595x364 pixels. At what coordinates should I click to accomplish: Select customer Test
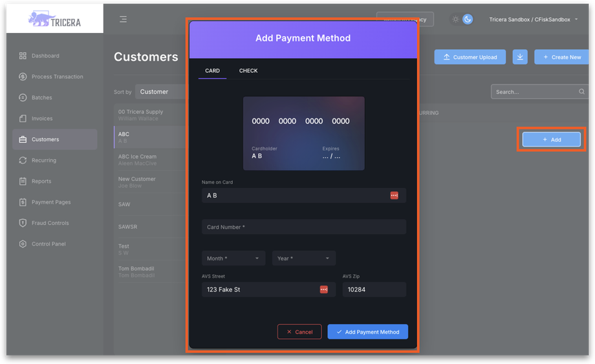pyautogui.click(x=150, y=249)
